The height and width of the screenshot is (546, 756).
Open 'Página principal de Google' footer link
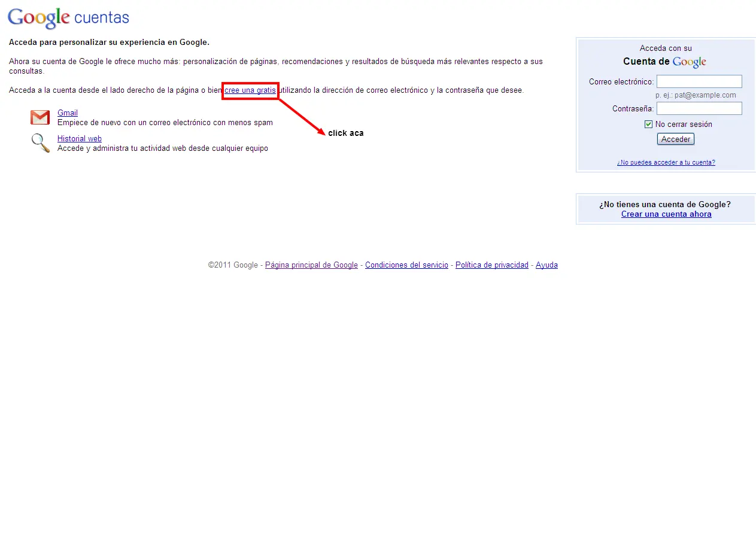tap(311, 265)
